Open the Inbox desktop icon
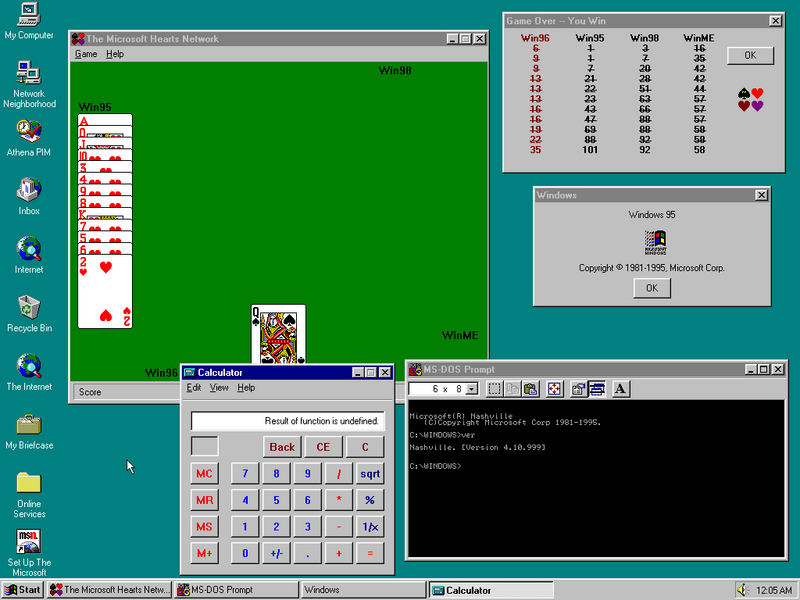This screenshot has width=800, height=600. coord(29,197)
